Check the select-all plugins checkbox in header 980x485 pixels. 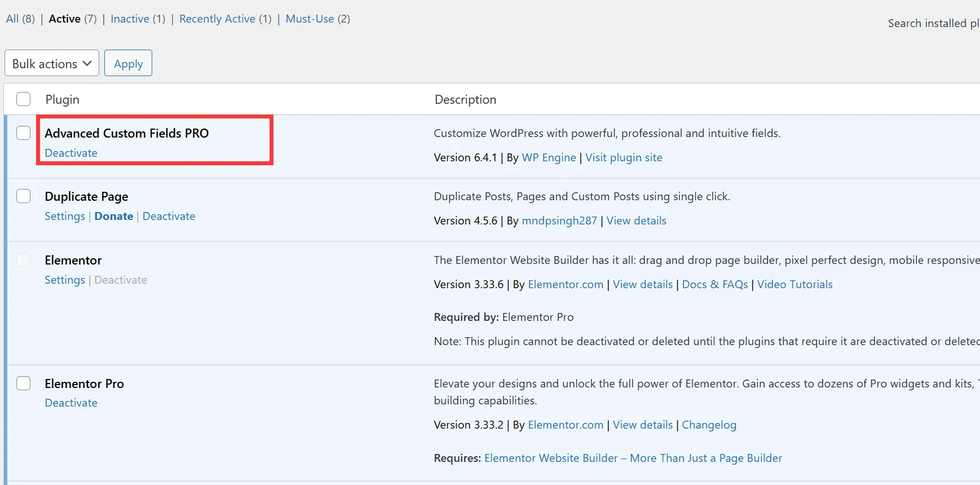23,99
